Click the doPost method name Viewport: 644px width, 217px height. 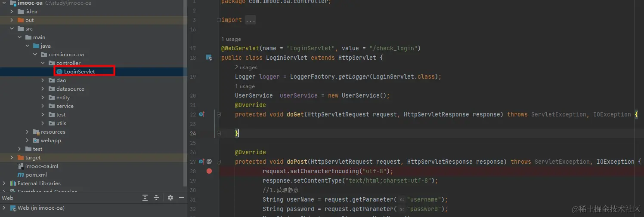[x=297, y=162]
